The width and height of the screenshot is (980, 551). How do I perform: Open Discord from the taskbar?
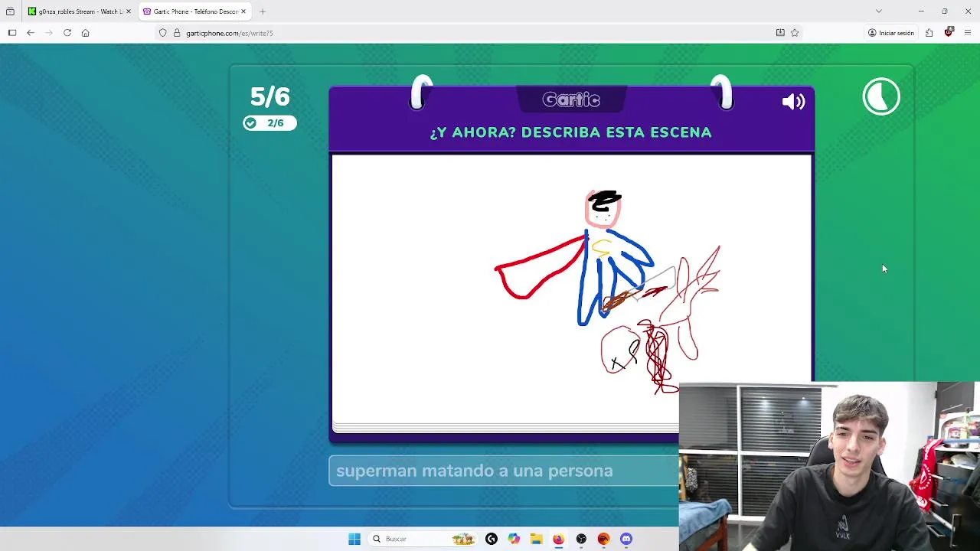click(626, 539)
